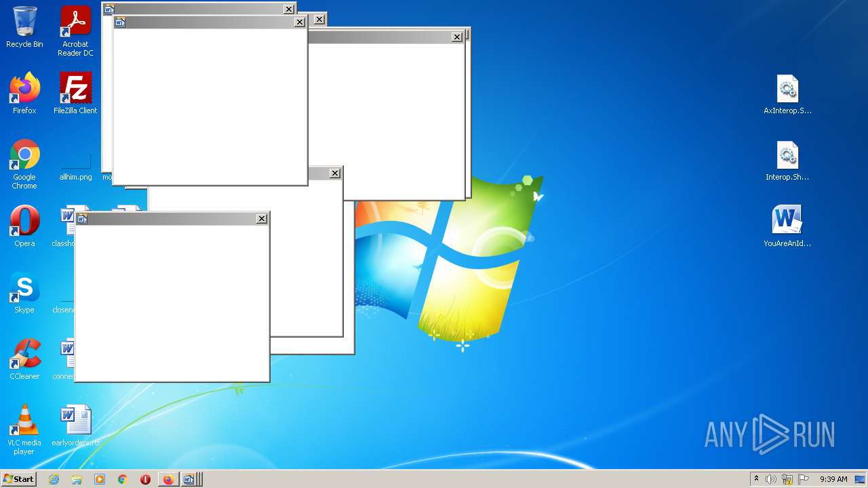
Task: Click the Firefox icon in the taskbar
Action: pos(168,479)
